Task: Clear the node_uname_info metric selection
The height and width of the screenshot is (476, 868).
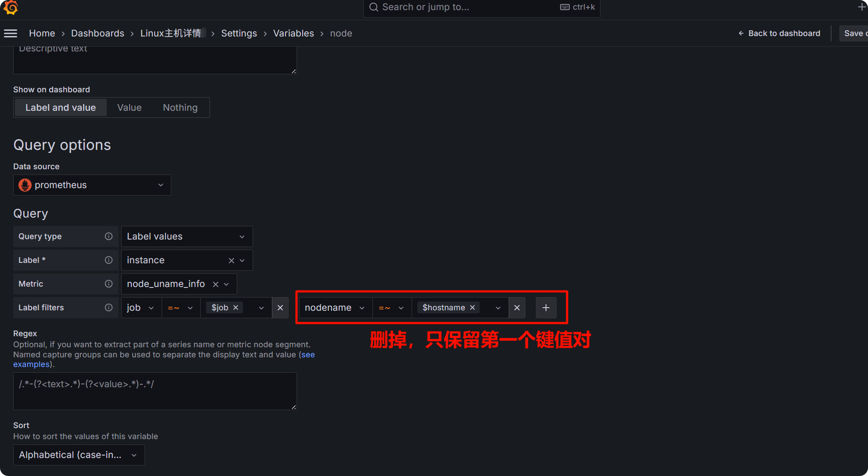Action: [x=216, y=284]
